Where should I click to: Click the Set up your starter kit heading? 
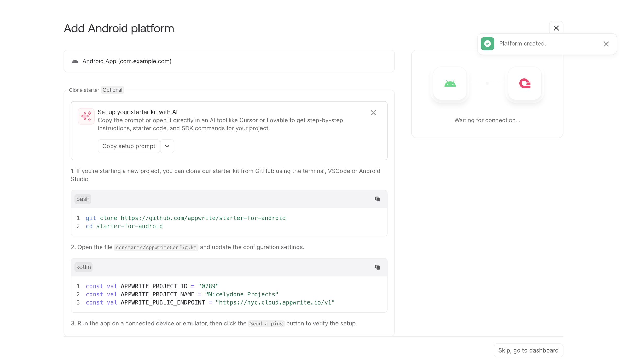(138, 112)
